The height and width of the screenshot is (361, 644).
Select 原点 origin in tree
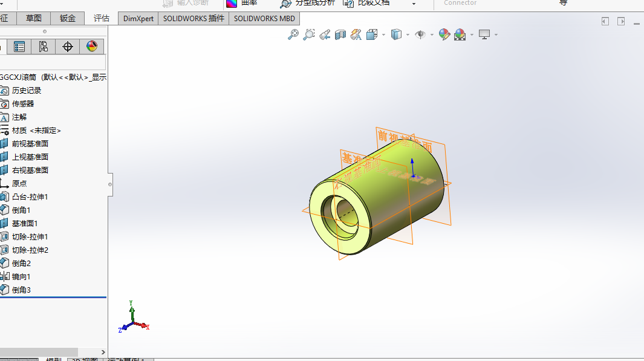19,184
